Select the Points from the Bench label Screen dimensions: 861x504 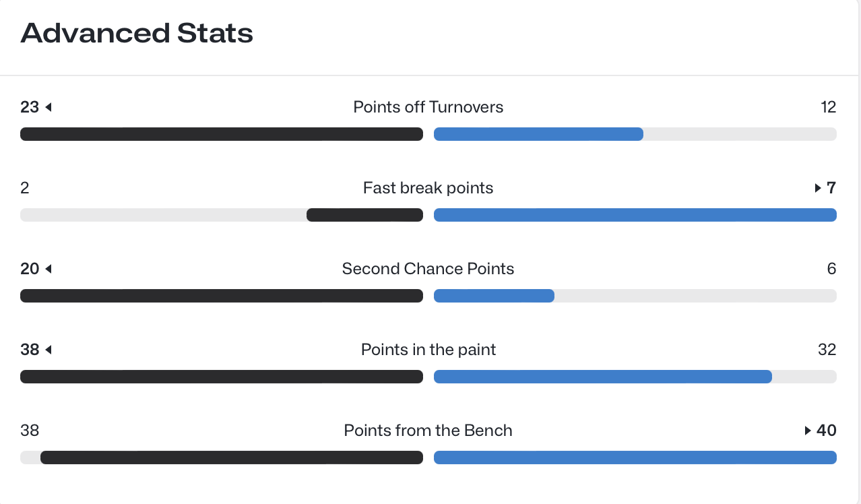point(428,431)
